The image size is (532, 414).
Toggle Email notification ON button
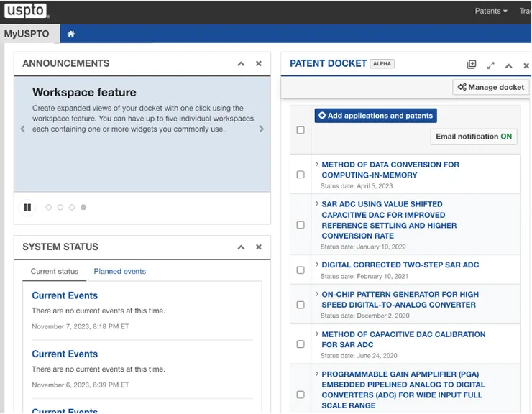[474, 137]
